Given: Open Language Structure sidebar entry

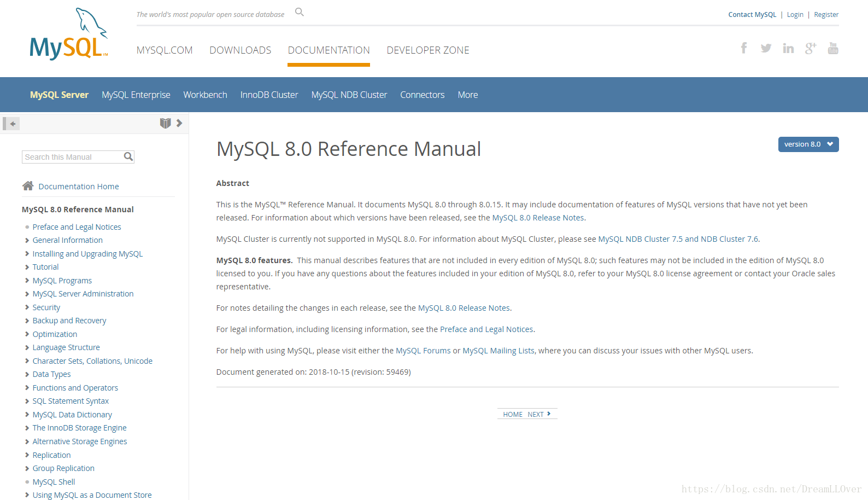Looking at the screenshot, I should click(66, 347).
